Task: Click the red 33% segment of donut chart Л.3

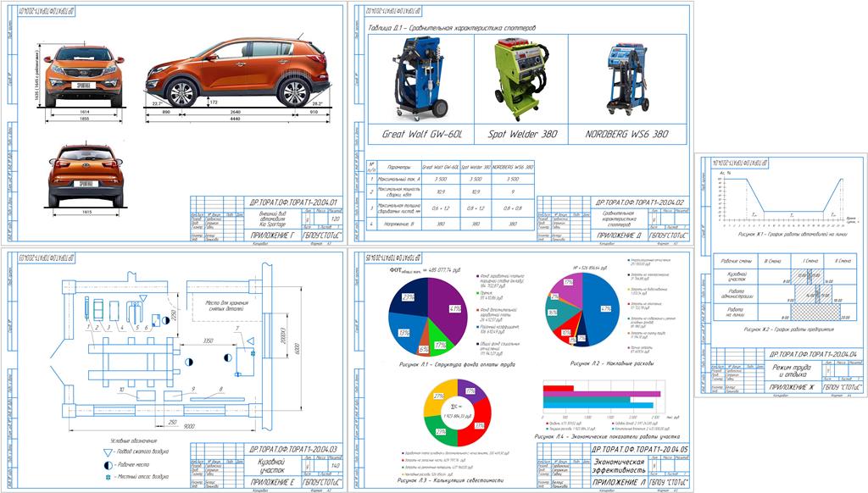Action: coord(480,424)
